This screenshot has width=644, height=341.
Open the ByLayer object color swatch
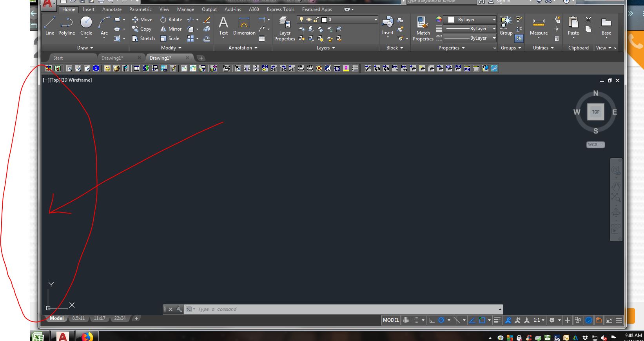(x=451, y=20)
